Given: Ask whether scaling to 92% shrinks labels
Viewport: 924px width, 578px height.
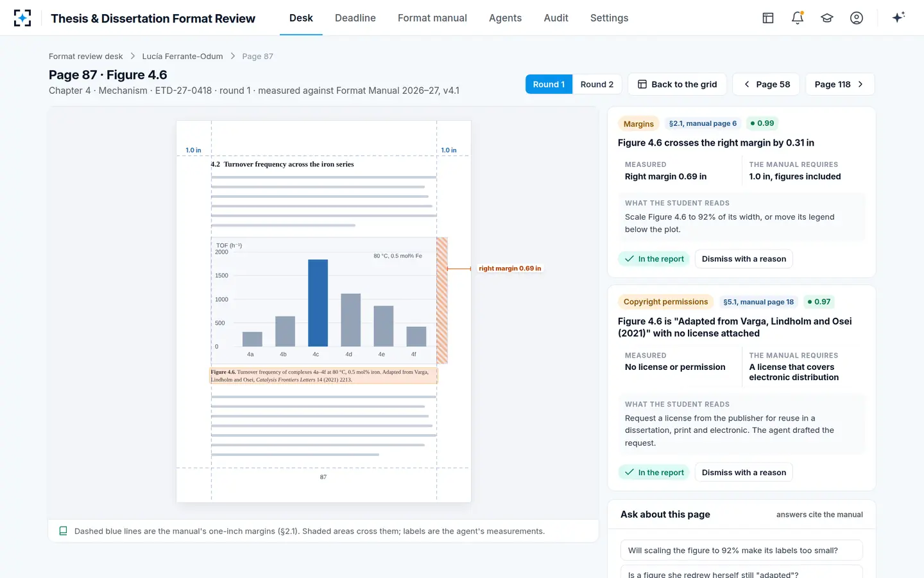Looking at the screenshot, I should click(x=741, y=550).
